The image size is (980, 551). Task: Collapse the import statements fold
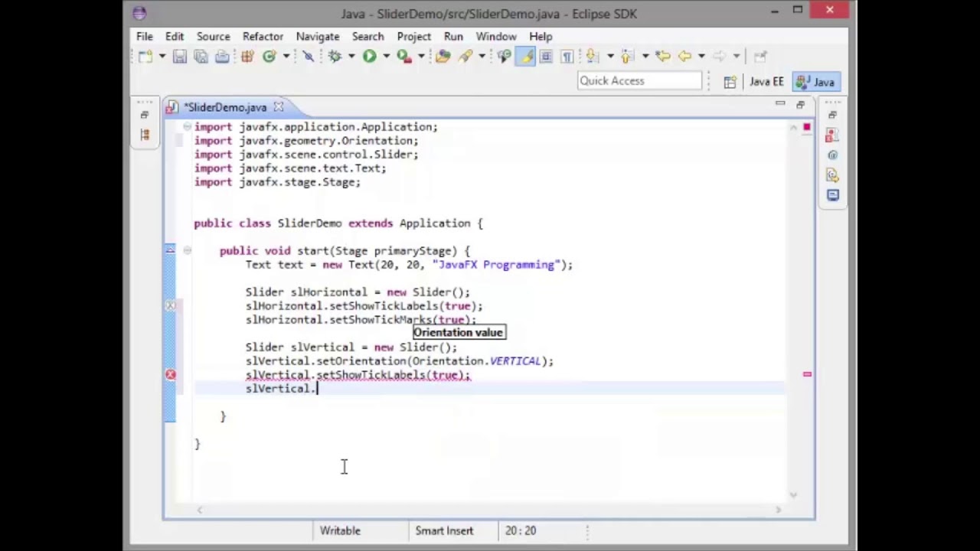pos(187,127)
